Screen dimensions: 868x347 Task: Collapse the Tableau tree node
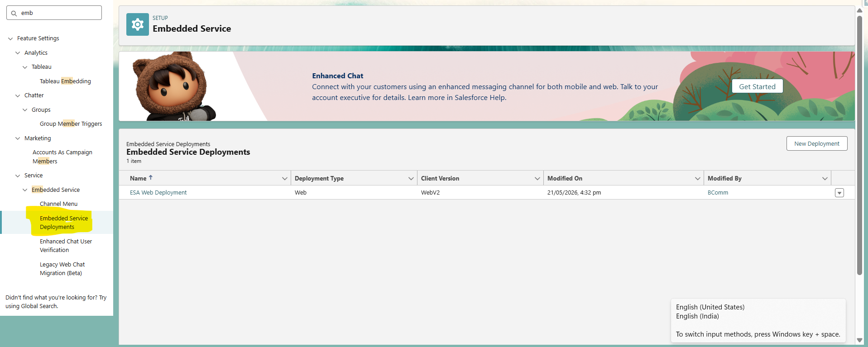[x=25, y=67]
